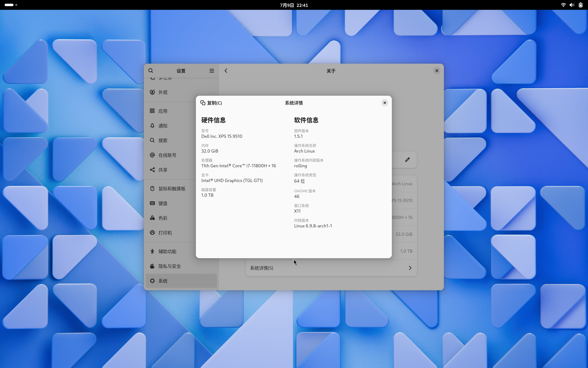Click disk capacity 1.0 TB in dialog
Viewport: 588px width, 368px height.
(207, 195)
